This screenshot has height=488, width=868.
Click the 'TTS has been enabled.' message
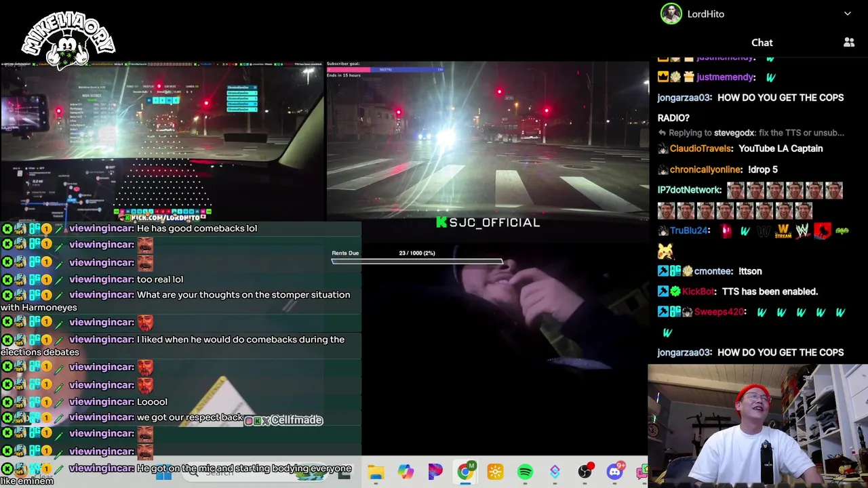click(770, 291)
